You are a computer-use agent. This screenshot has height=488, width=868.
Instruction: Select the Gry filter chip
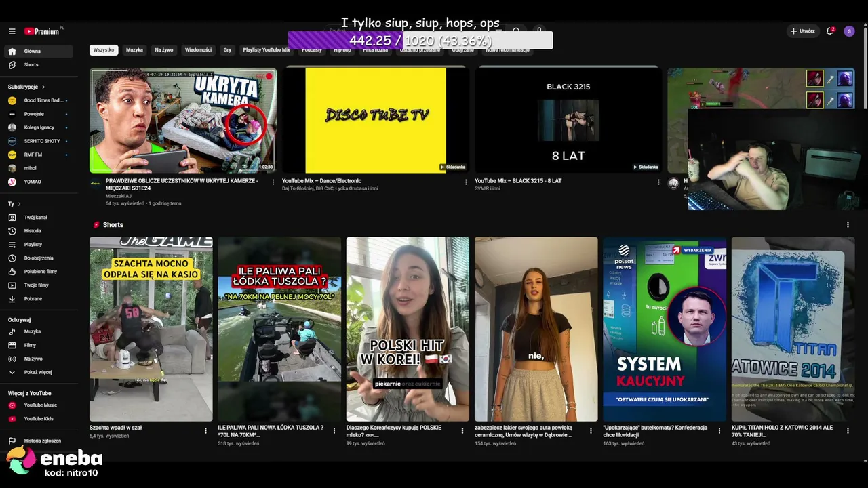pyautogui.click(x=227, y=50)
